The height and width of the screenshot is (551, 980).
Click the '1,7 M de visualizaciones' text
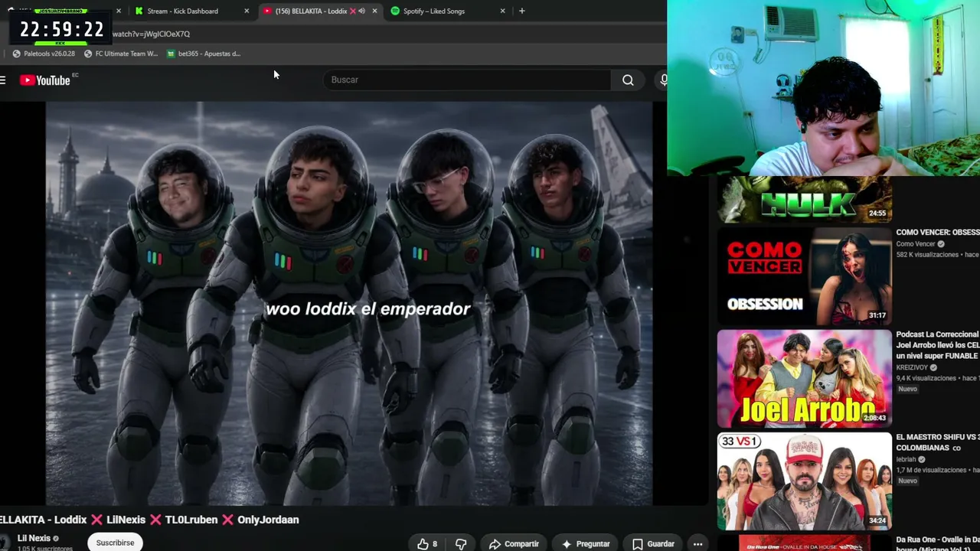point(931,470)
